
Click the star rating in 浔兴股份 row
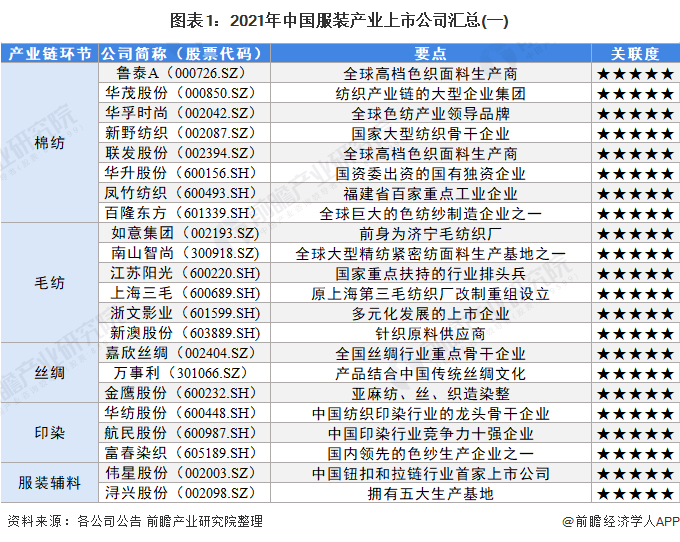click(x=635, y=493)
